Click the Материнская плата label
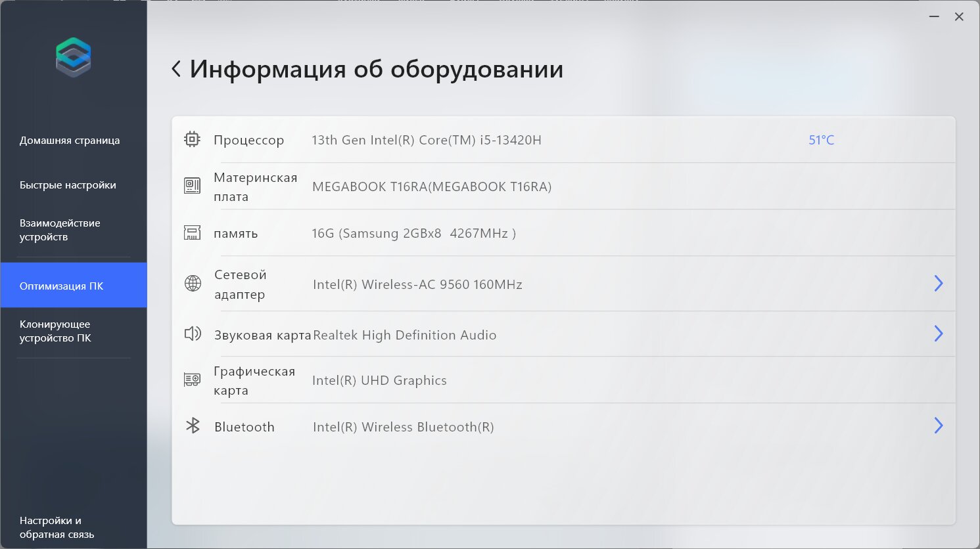Viewport: 980px width, 549px height. 255,187
